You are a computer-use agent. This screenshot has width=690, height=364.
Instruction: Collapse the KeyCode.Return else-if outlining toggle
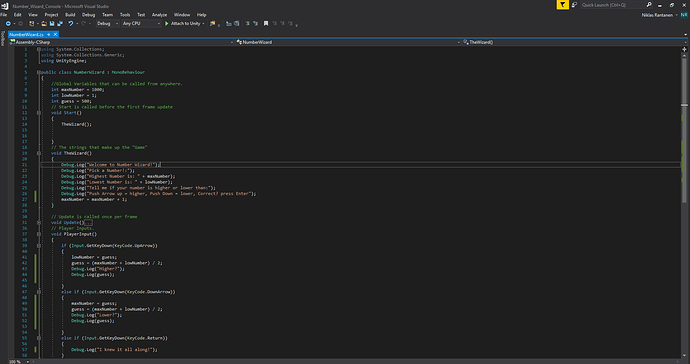pyautogui.click(x=39, y=338)
